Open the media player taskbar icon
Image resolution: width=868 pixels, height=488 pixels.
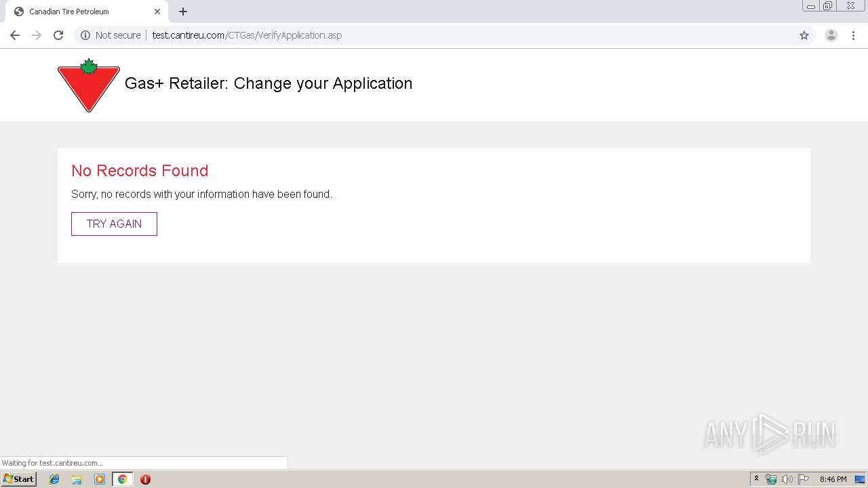pos(100,479)
